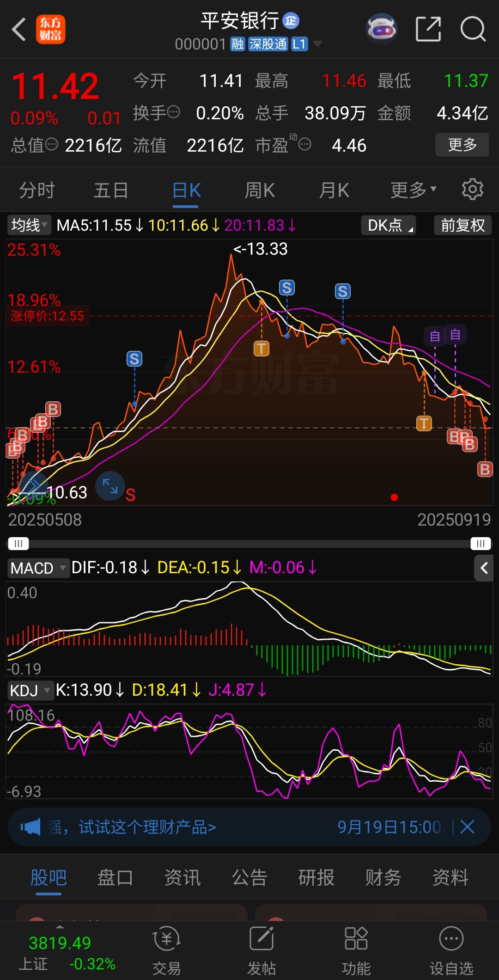Screen dimensions: 499x980
Task: Tap the 涨停价:12.55 label
Action: coord(48,316)
